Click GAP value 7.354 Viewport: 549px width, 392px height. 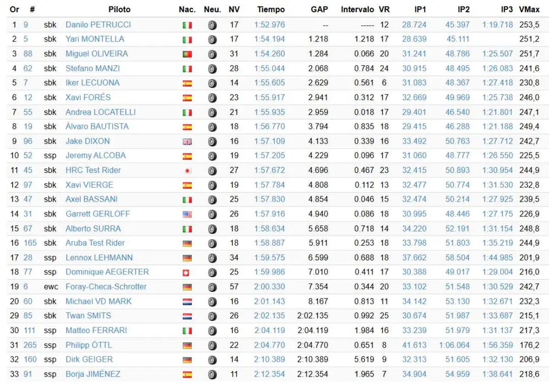(x=318, y=287)
